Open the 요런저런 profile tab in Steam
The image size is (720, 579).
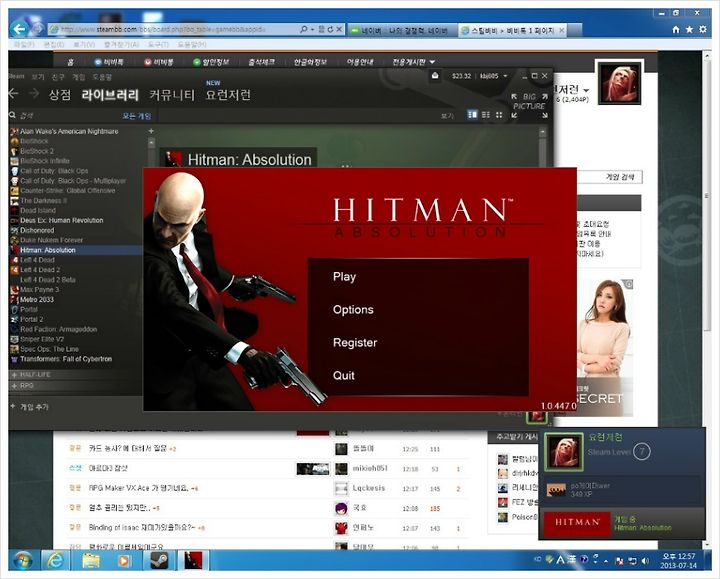pyautogui.click(x=228, y=95)
